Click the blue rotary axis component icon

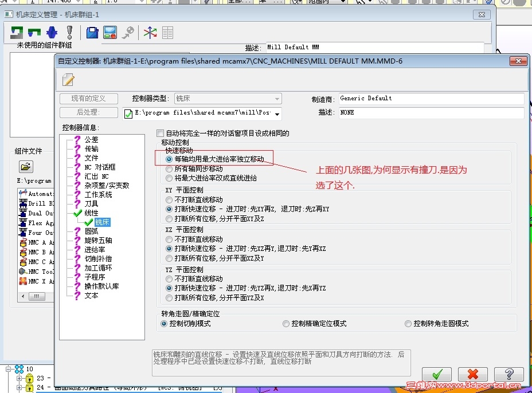point(52,33)
